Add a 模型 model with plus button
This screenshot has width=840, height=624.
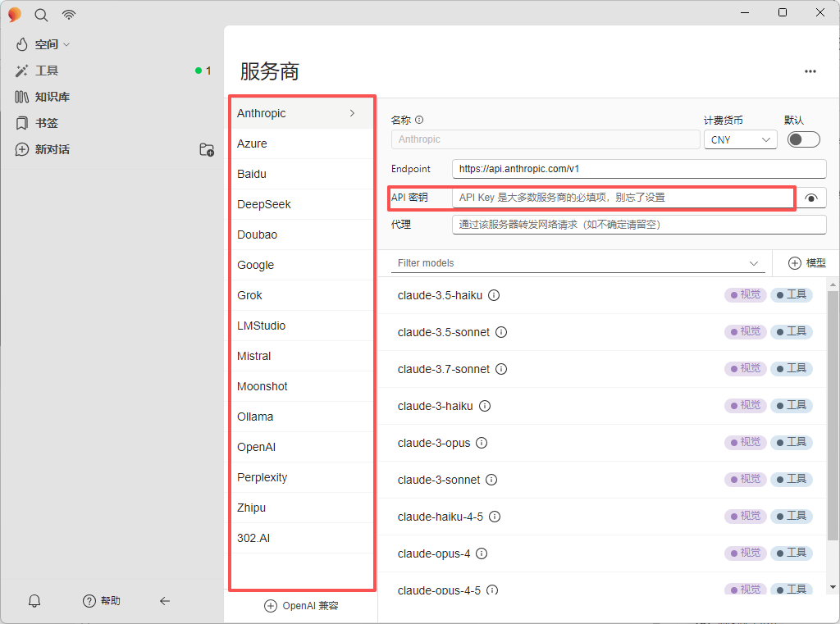(807, 263)
